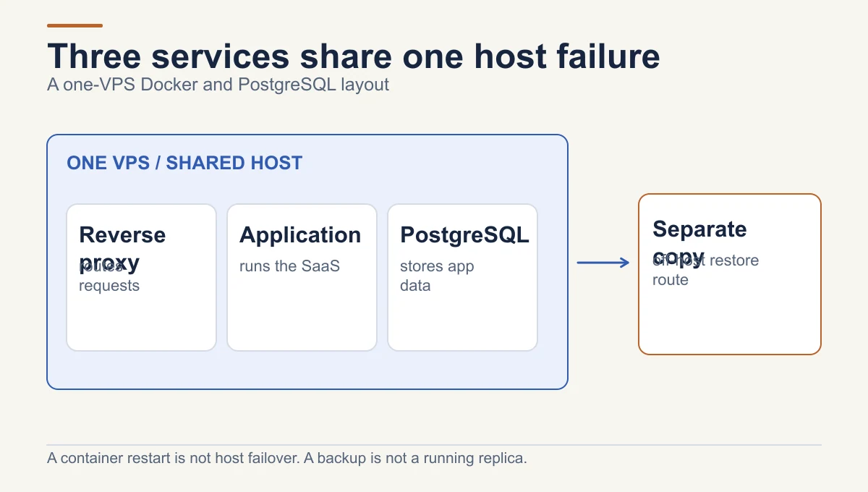
Task: Select the Separate copy box
Action: (x=730, y=274)
